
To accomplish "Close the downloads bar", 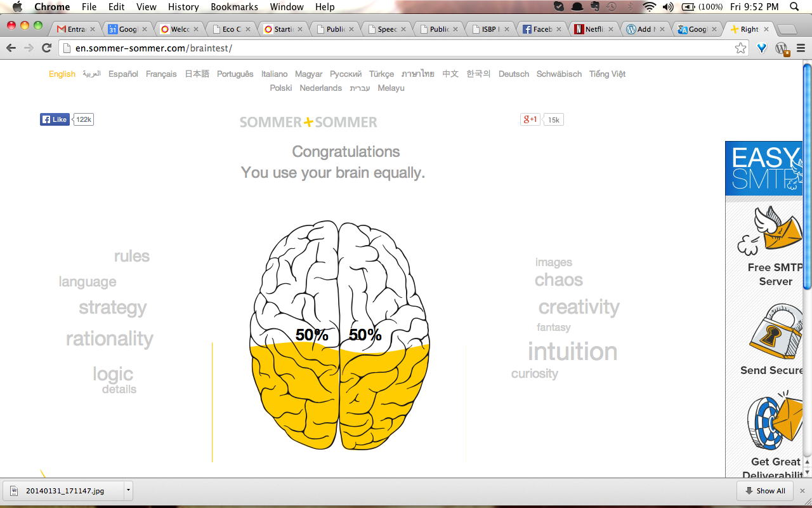I will pyautogui.click(x=802, y=491).
